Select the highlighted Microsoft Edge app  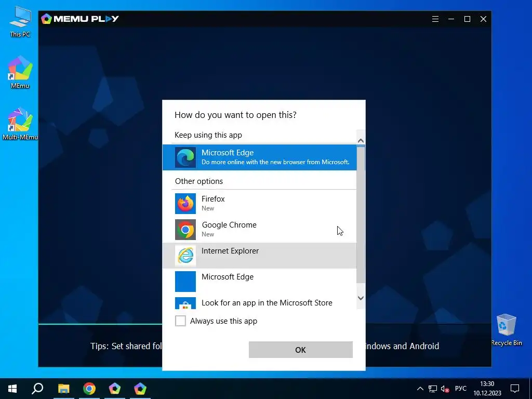pos(260,157)
